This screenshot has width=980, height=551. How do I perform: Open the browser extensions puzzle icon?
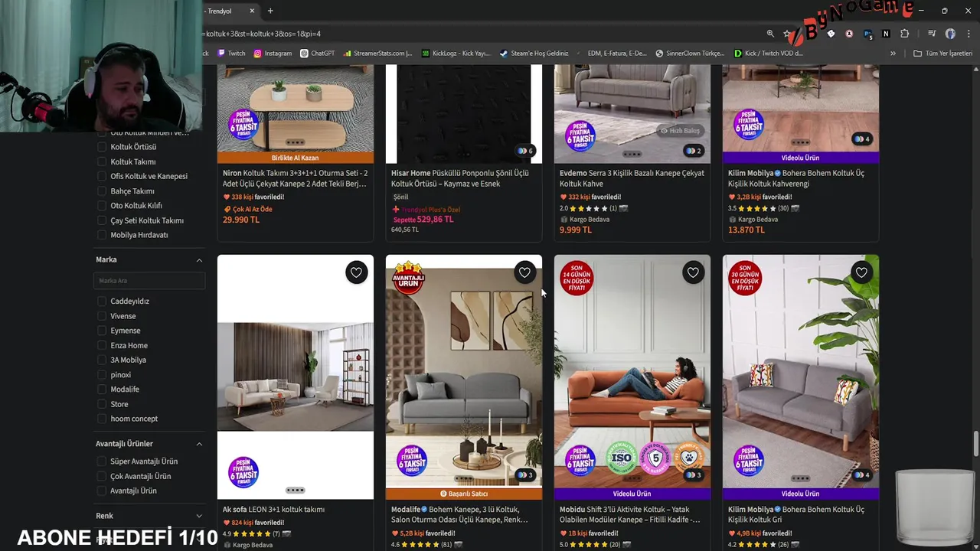tap(904, 34)
